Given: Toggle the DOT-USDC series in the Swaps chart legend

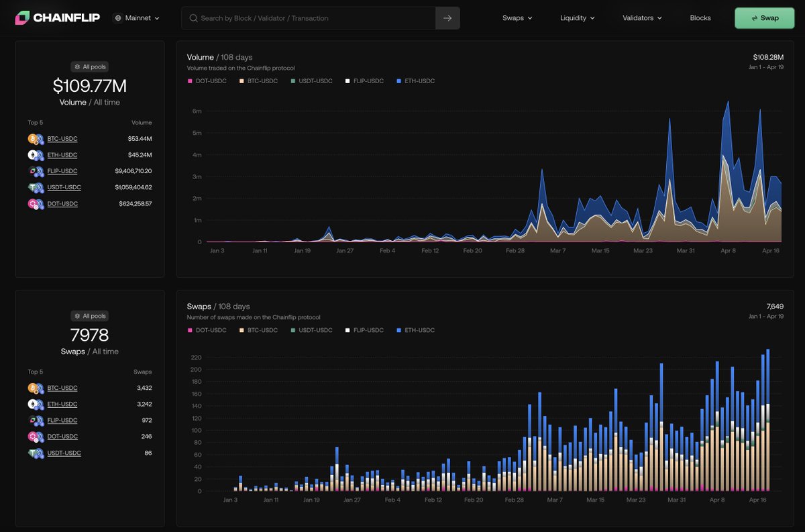Looking at the screenshot, I should (x=207, y=330).
